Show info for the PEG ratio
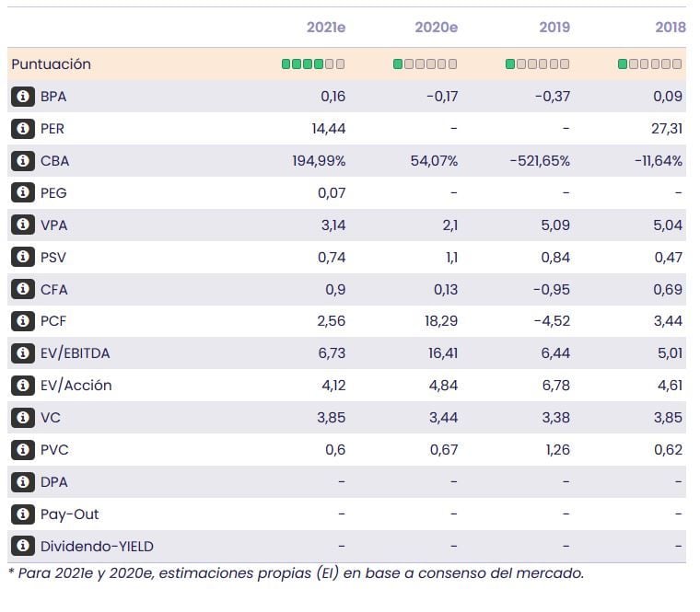This screenshot has width=700, height=612. point(22,193)
